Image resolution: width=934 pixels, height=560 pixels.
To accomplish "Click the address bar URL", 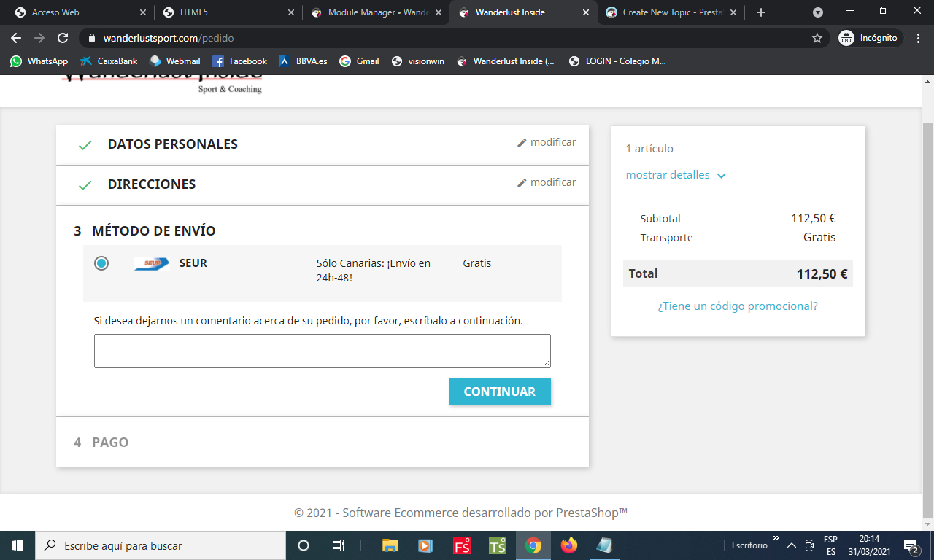I will tap(169, 38).
